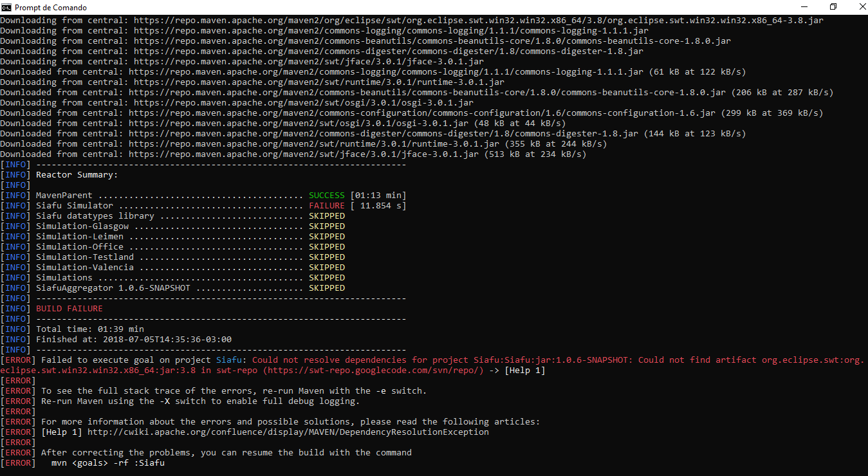Click the '[ 11.854 s]' duration value
Viewport: 868px width, 476px height.
tap(378, 206)
